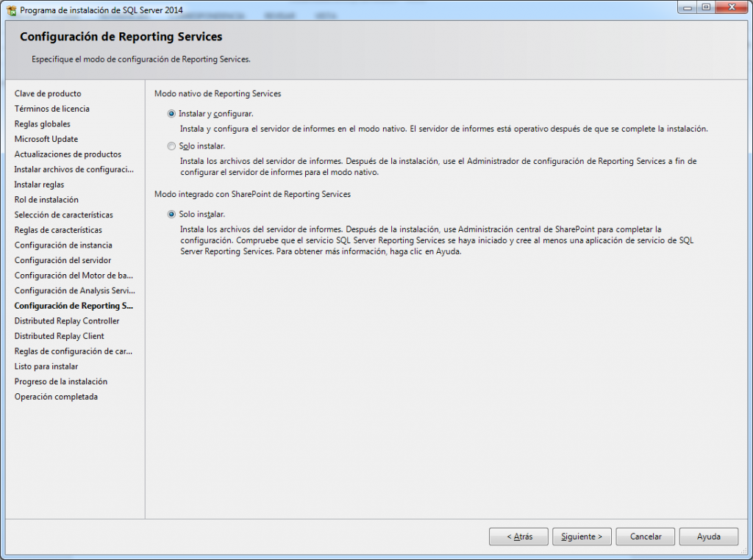Viewport: 753px width, 560px height.
Task: Open help with the Ayuda button
Action: (709, 536)
